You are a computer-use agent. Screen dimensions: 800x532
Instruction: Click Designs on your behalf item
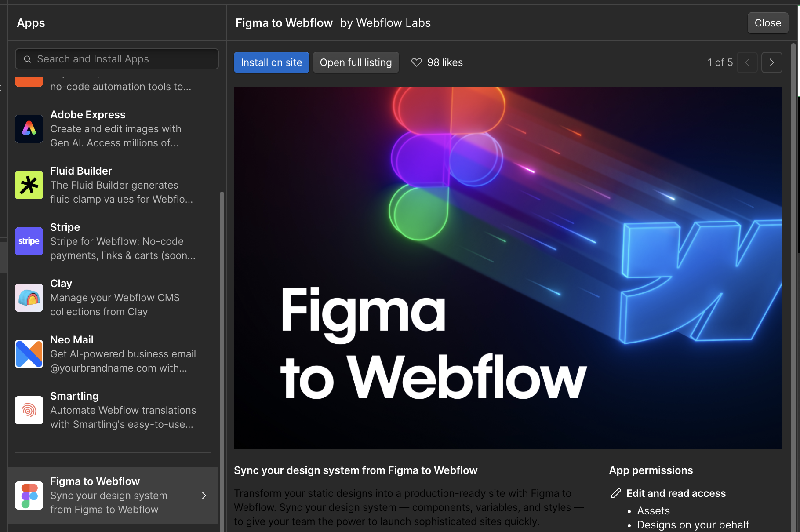[693, 525]
